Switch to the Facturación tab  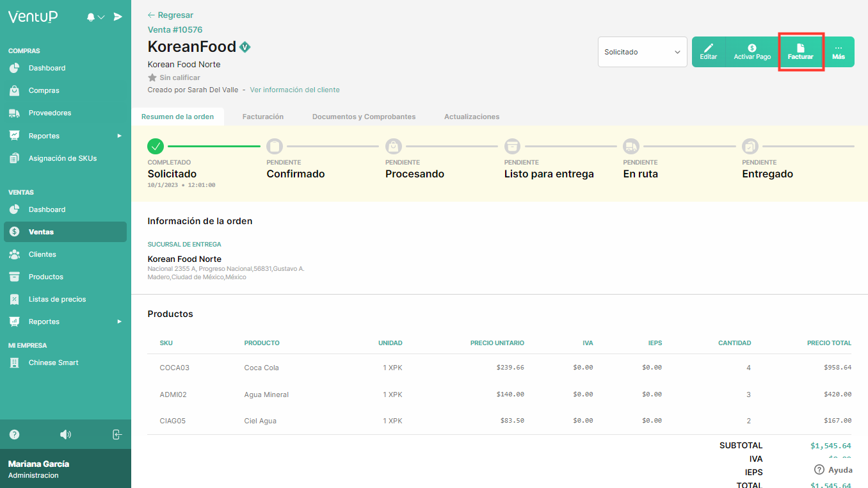click(x=262, y=117)
